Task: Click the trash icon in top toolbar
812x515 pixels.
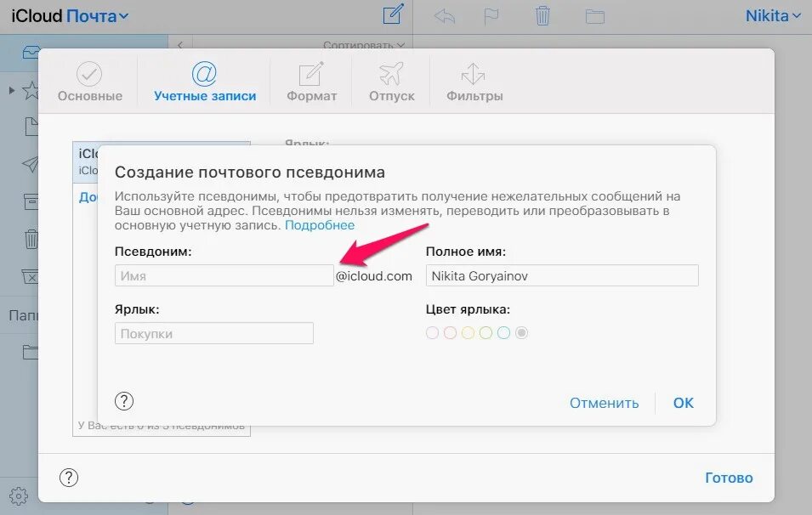Action: click(542, 15)
